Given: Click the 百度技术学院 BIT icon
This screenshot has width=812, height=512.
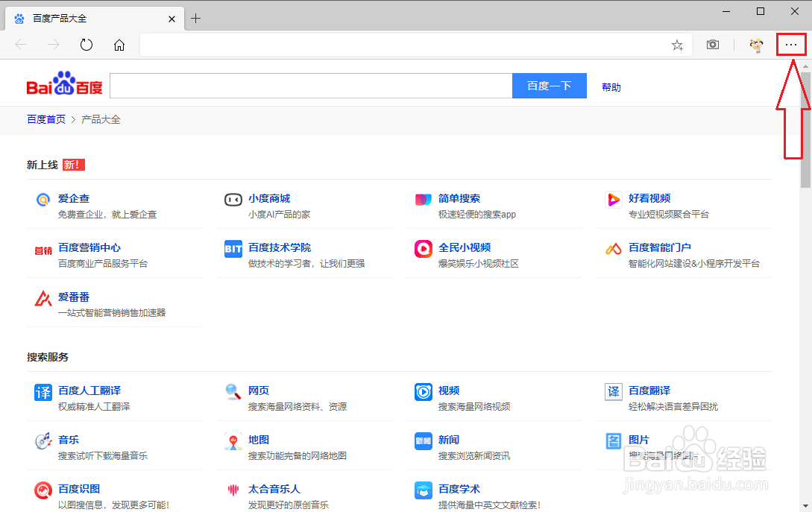Looking at the screenshot, I should pos(233,249).
